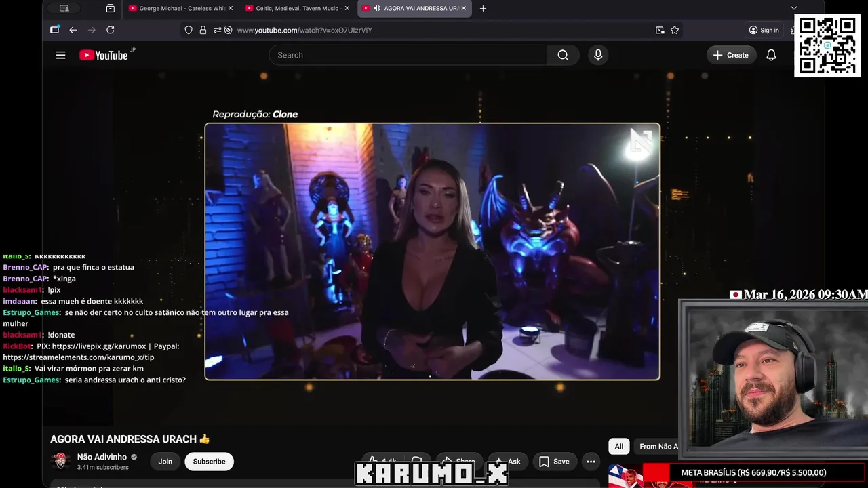Click the video title AGORA VAI ANDRESSA URACH
Image resolution: width=868 pixels, height=488 pixels.
pyautogui.click(x=130, y=439)
